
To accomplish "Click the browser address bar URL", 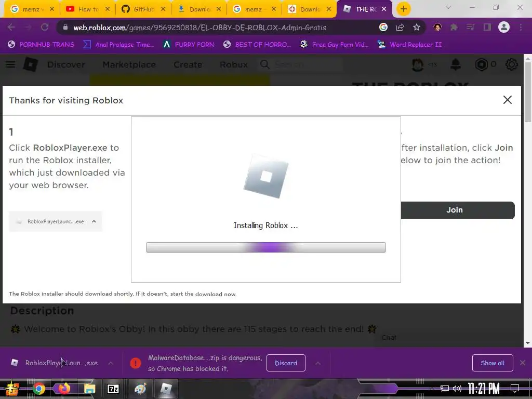I will click(x=199, y=28).
